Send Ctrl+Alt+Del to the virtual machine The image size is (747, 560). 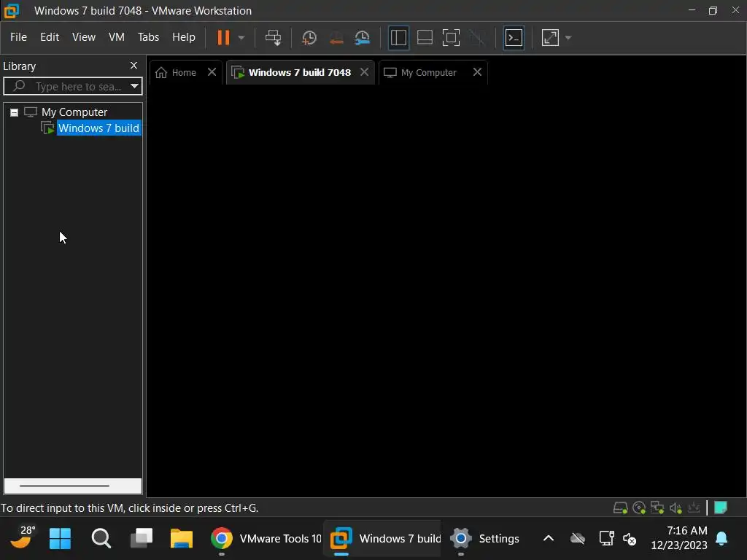(274, 38)
